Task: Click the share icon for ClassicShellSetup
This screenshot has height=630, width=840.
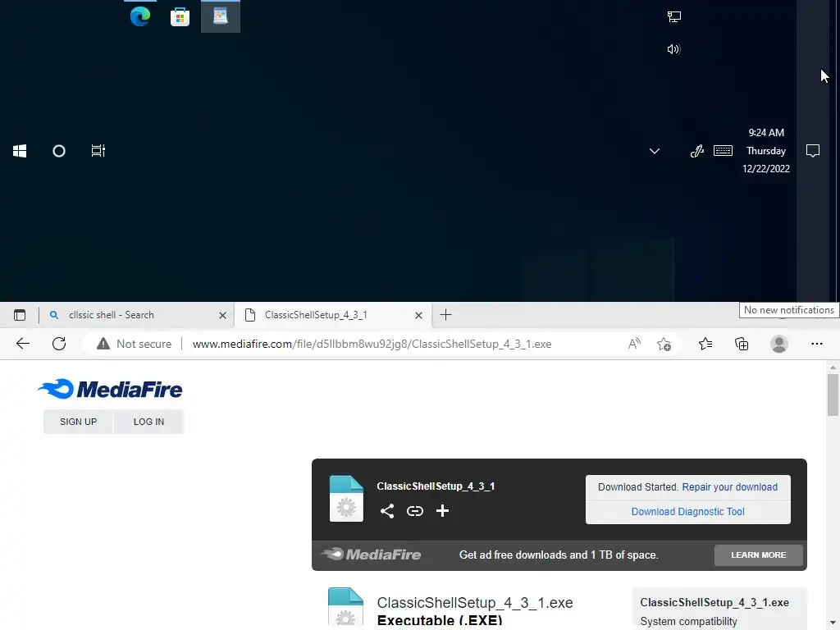Action: pos(387,510)
